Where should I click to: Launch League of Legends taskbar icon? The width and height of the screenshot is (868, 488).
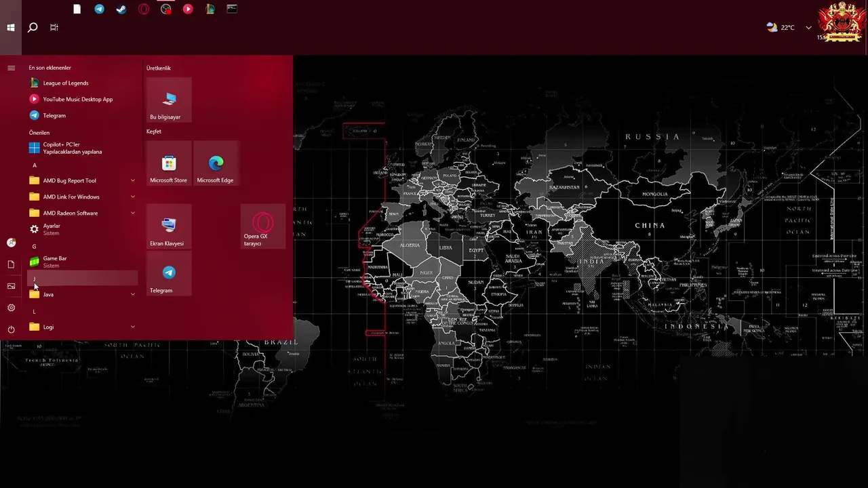[210, 9]
